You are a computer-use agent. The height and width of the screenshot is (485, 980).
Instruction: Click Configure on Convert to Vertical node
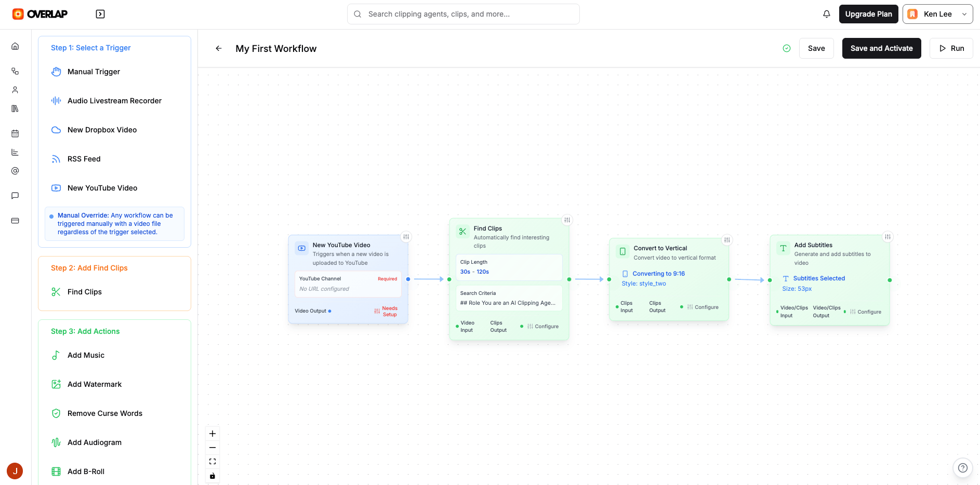click(x=703, y=307)
